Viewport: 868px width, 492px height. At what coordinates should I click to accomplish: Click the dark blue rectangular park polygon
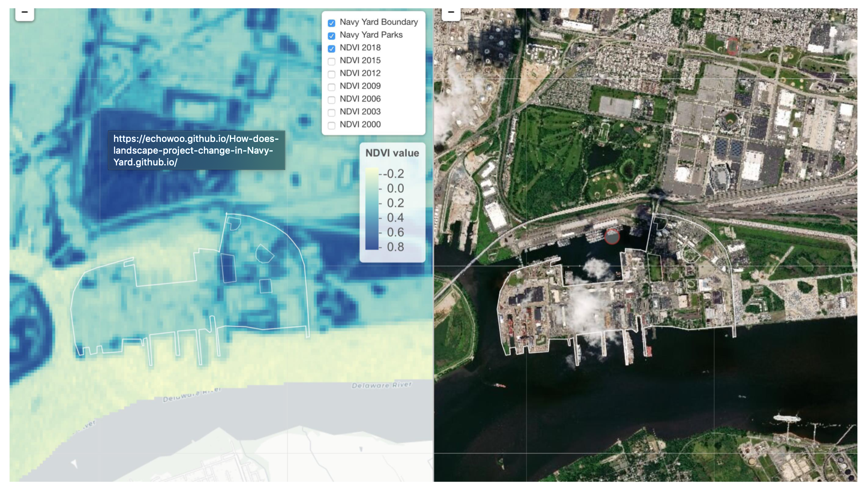228,268
